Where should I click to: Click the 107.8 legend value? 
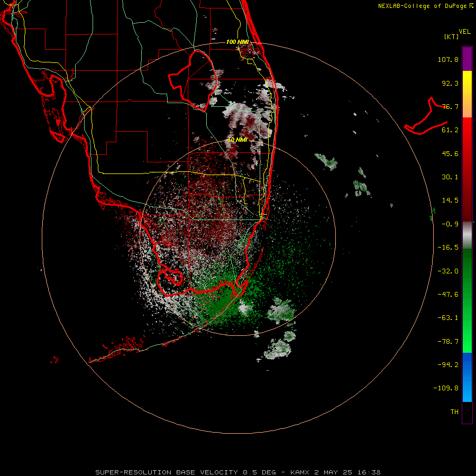coord(448,59)
